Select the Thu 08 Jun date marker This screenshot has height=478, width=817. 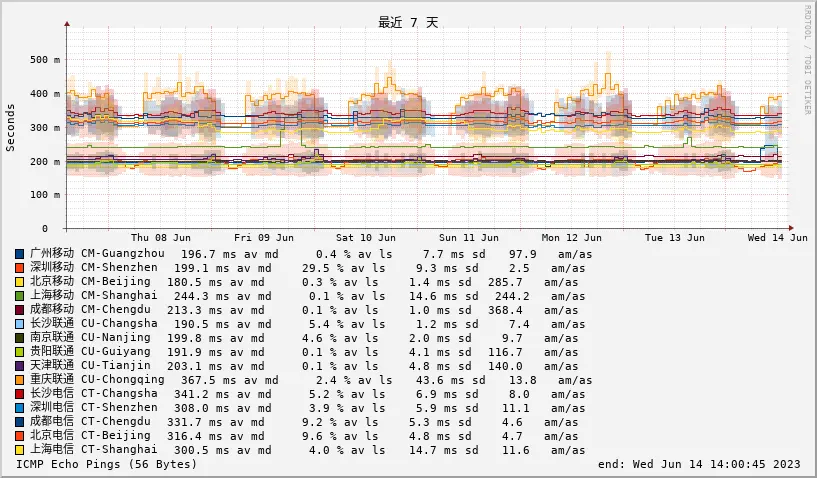click(x=161, y=238)
